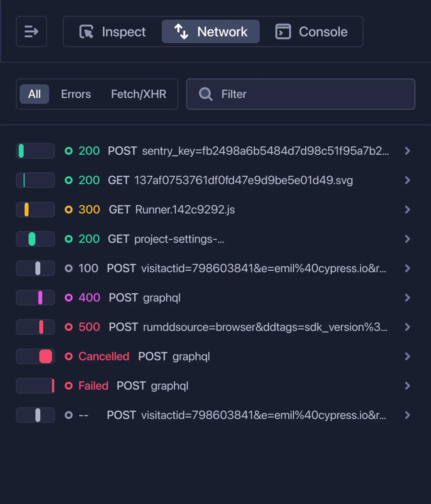The width and height of the screenshot is (431, 504).
Task: Open the Console tab
Action: [311, 32]
